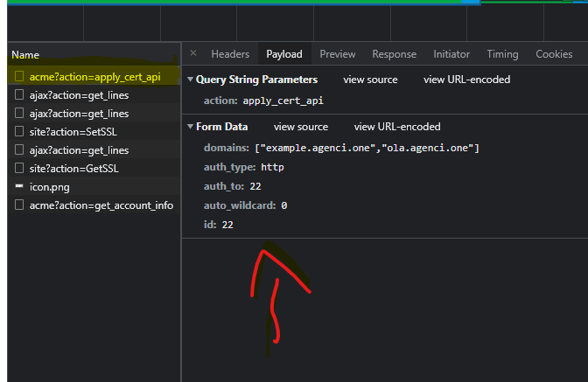This screenshot has height=382, width=588.
Task: Open the Cookies tab
Action: click(x=554, y=54)
